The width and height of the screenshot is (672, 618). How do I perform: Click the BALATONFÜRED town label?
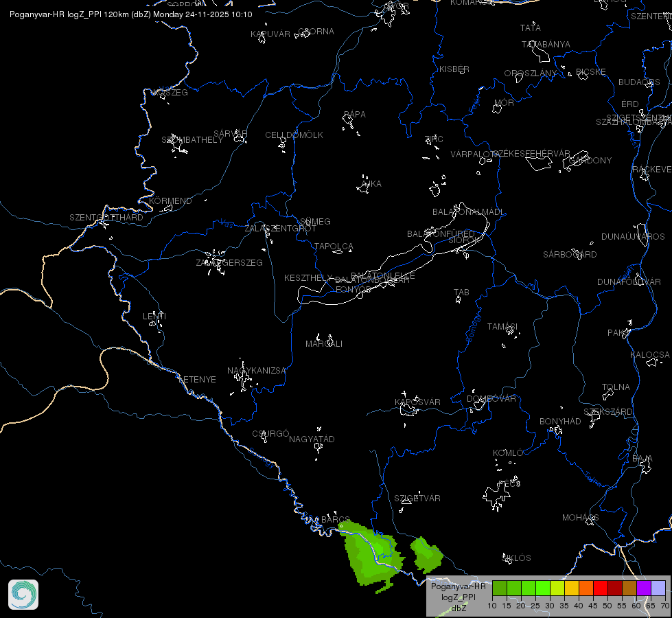pos(441,234)
